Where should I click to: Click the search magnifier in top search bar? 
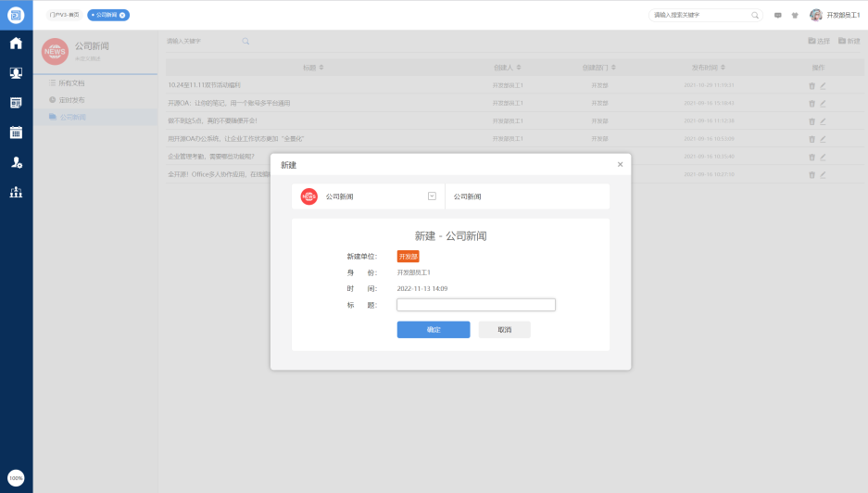pyautogui.click(x=755, y=15)
